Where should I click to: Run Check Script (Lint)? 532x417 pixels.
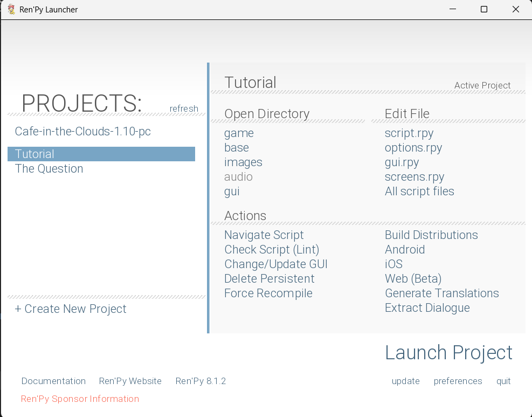point(272,250)
